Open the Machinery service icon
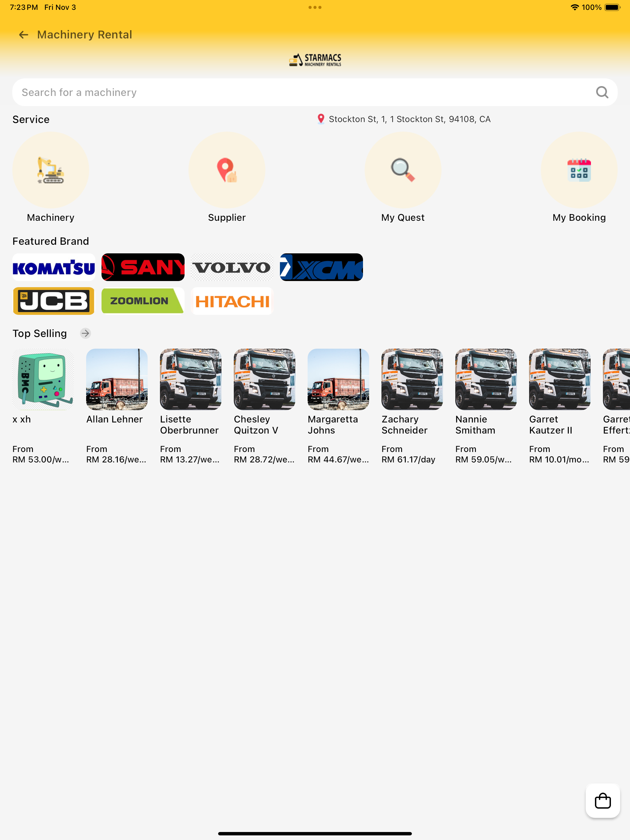This screenshot has width=630, height=840. [50, 170]
